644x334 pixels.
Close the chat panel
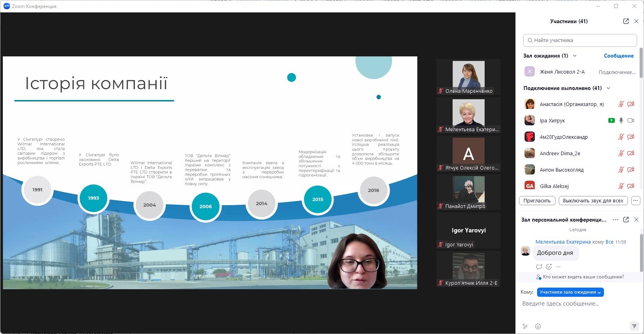click(x=636, y=220)
